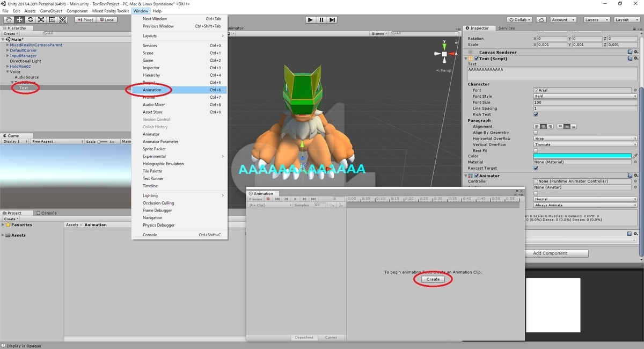
Task: Click the Pause button in the main toolbar
Action: tap(321, 20)
